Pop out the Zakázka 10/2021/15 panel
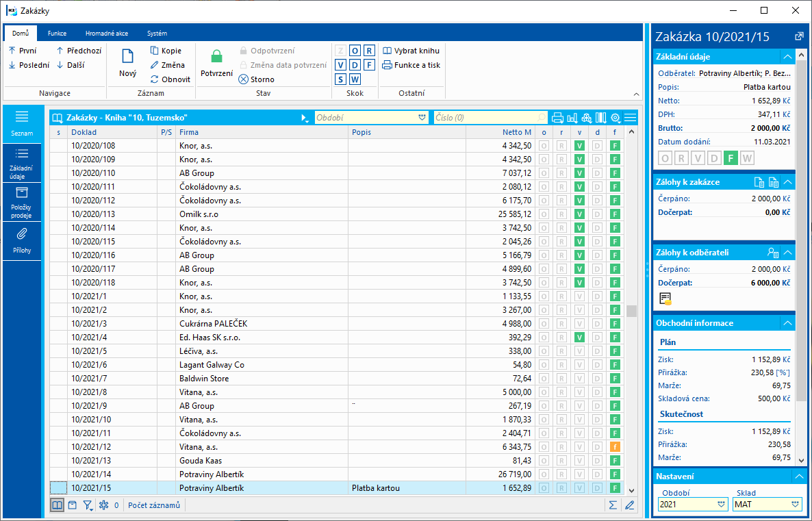The height and width of the screenshot is (521, 812). [798, 36]
